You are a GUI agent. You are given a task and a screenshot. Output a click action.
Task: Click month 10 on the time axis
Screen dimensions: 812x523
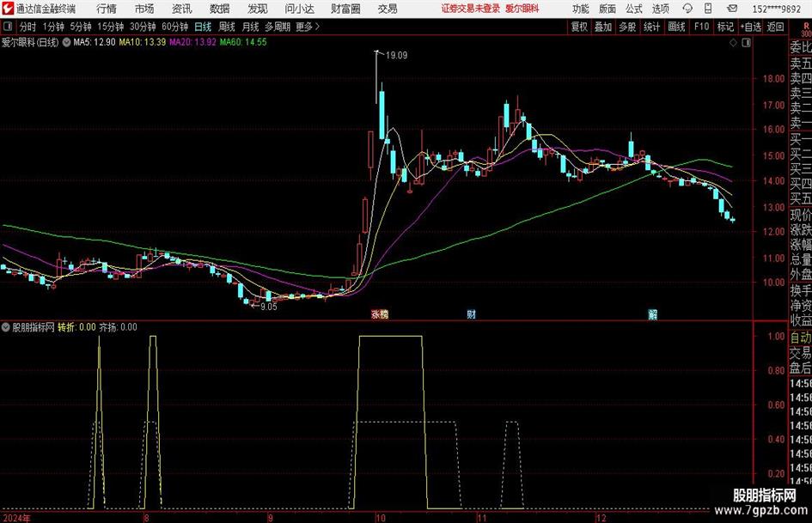(381, 518)
